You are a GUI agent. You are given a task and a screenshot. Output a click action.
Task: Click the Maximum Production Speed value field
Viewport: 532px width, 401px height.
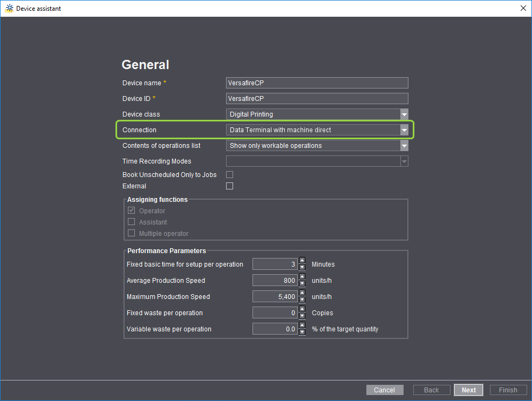(x=275, y=297)
